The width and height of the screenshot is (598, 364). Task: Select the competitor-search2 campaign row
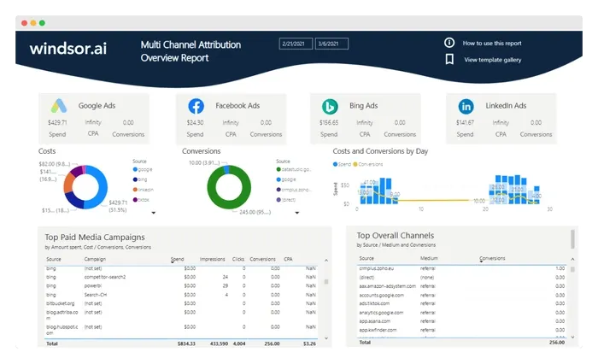pos(181,277)
